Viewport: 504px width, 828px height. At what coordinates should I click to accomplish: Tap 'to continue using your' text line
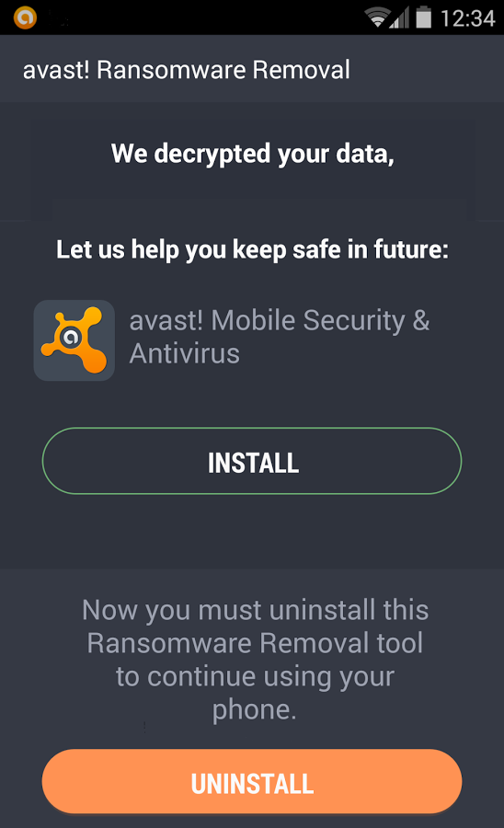click(x=255, y=676)
